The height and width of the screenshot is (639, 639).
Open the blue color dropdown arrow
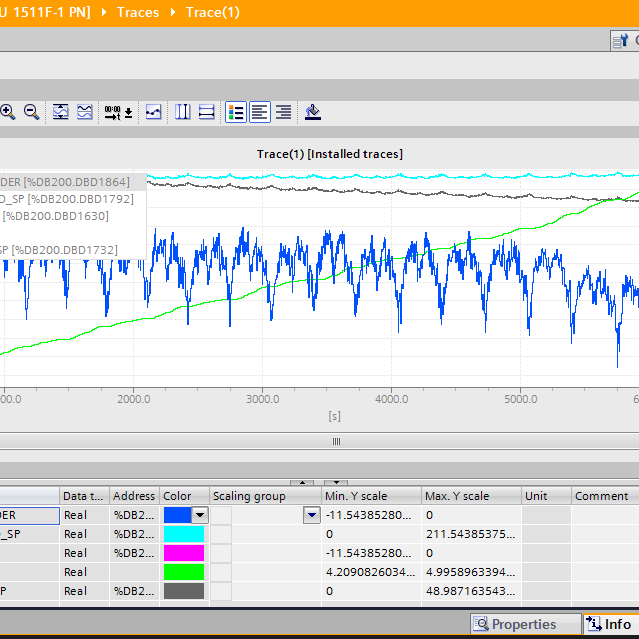[200, 515]
